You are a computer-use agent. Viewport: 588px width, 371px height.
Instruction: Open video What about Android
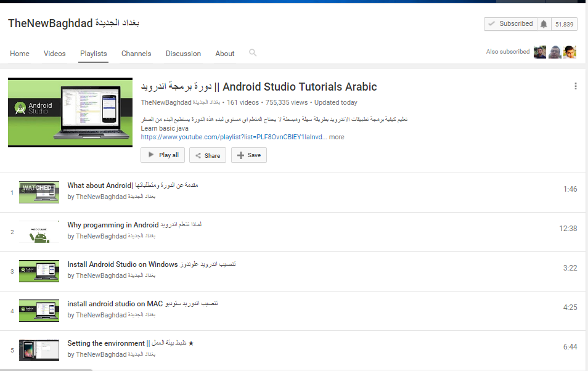coord(133,185)
